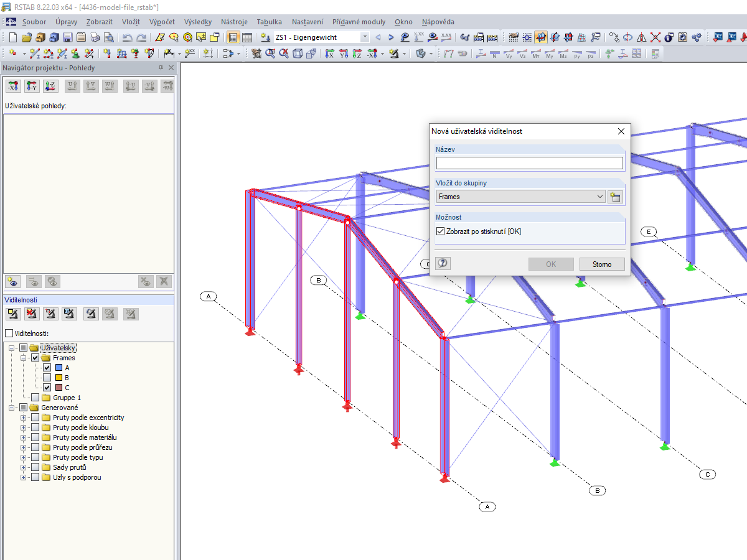Open the Nápověda menu
Image resolution: width=747 pixels, height=560 pixels.
coord(438,22)
